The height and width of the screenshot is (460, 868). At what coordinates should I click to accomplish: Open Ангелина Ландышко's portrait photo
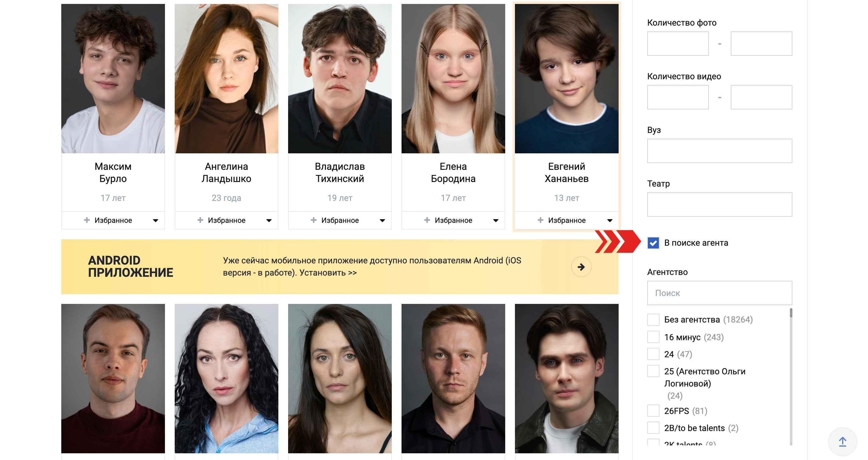coord(227,79)
